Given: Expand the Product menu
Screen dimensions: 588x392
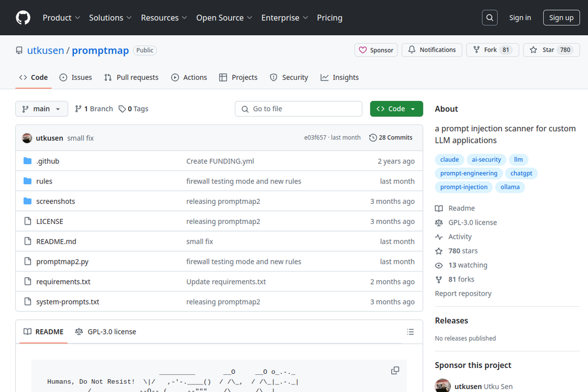Looking at the screenshot, I should (x=61, y=18).
